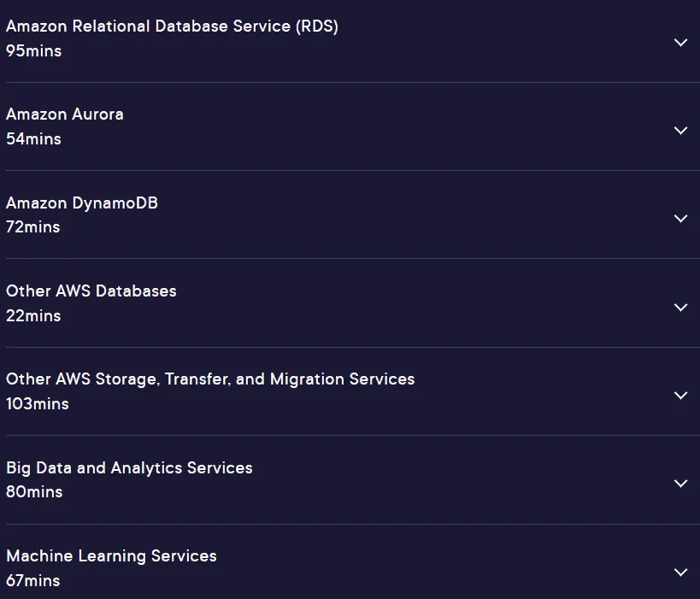700x599 pixels.
Task: Select the Amazon DynamoDB section title
Action: tap(82, 203)
